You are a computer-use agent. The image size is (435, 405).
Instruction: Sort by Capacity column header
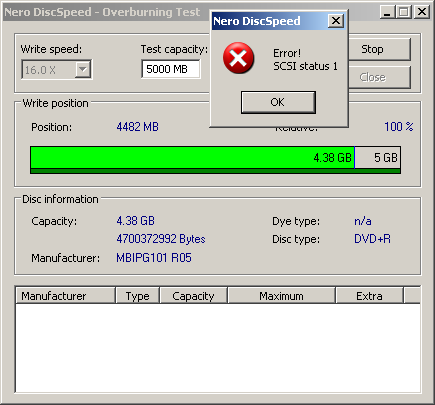(x=193, y=296)
